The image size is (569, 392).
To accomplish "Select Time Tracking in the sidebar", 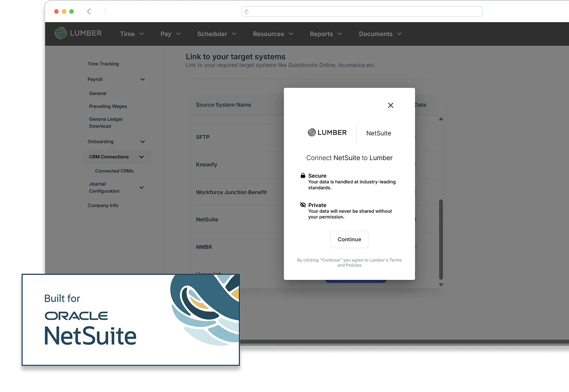I will (x=103, y=64).
